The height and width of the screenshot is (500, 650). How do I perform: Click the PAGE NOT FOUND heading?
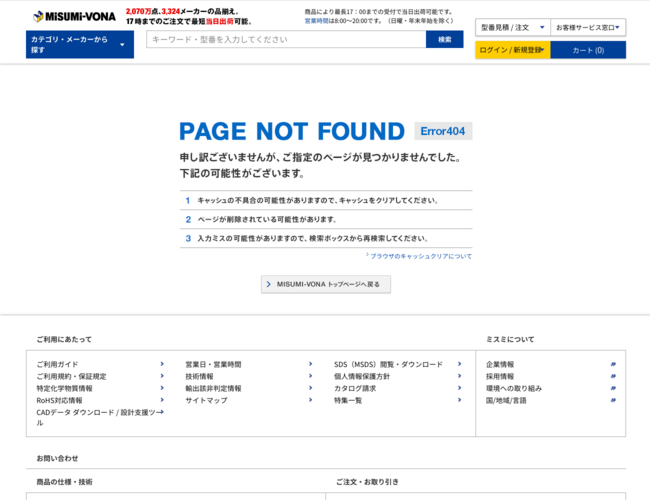point(292,131)
